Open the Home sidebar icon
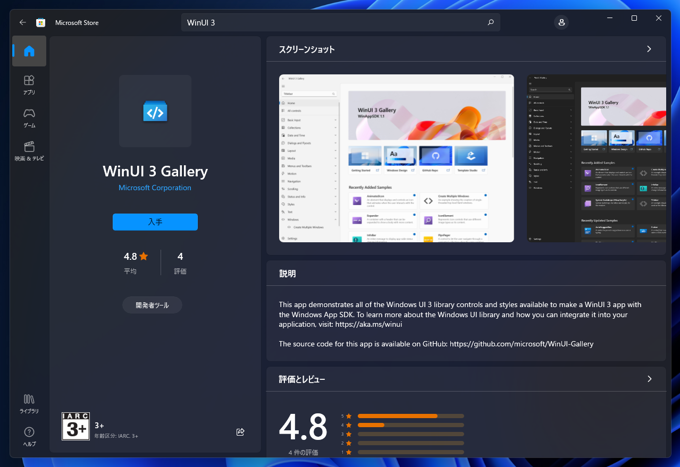 [x=29, y=51]
